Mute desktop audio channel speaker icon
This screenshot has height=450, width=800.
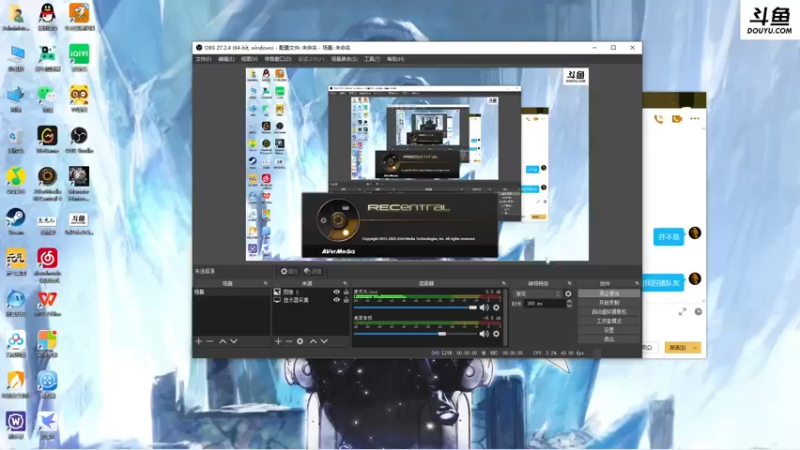coord(484,334)
